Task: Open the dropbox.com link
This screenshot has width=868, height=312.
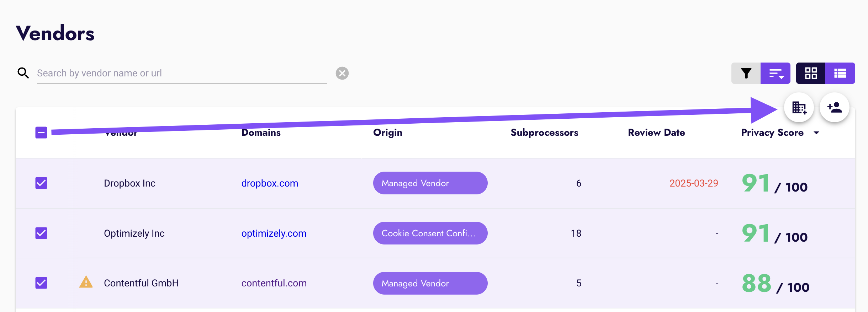Action: [x=270, y=183]
